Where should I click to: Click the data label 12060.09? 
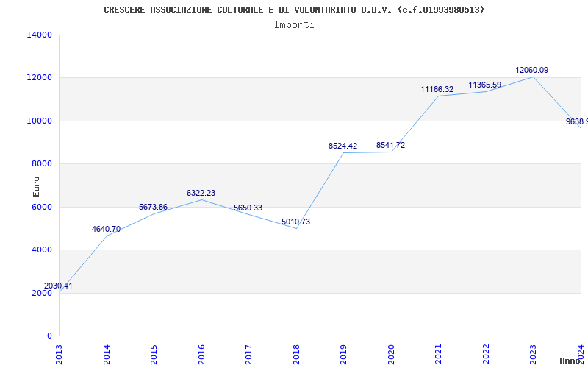[x=531, y=70]
